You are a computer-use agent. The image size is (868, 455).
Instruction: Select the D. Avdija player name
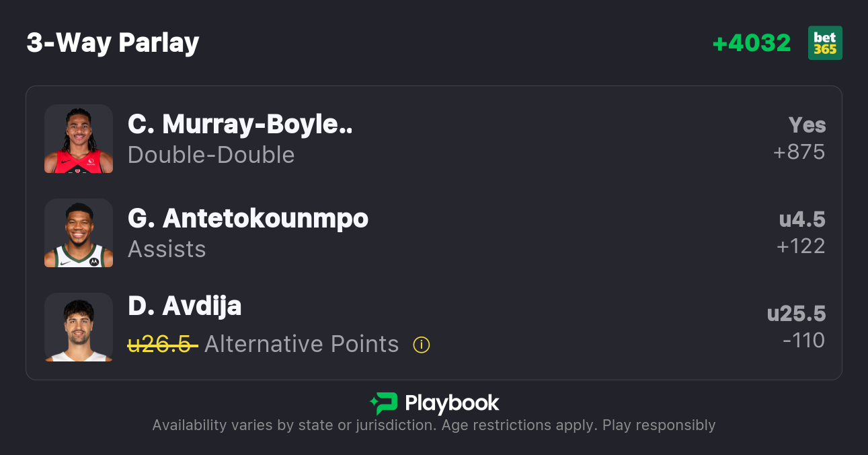(x=185, y=306)
